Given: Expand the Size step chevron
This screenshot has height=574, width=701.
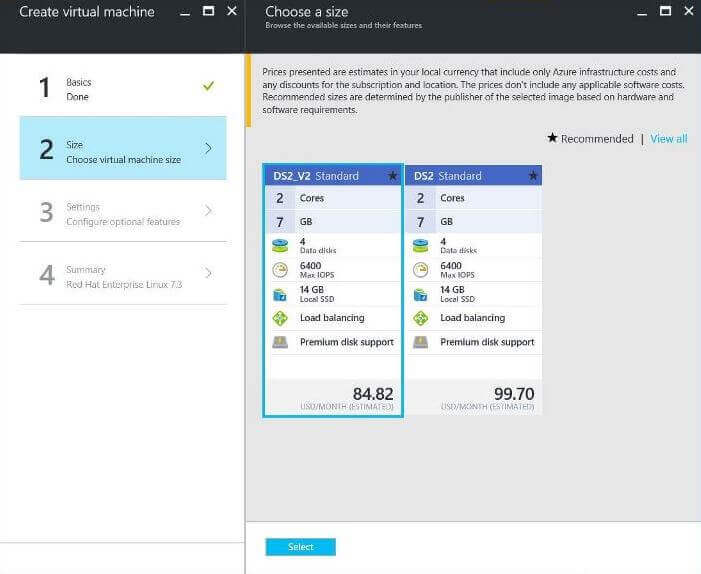Looking at the screenshot, I should [x=208, y=148].
